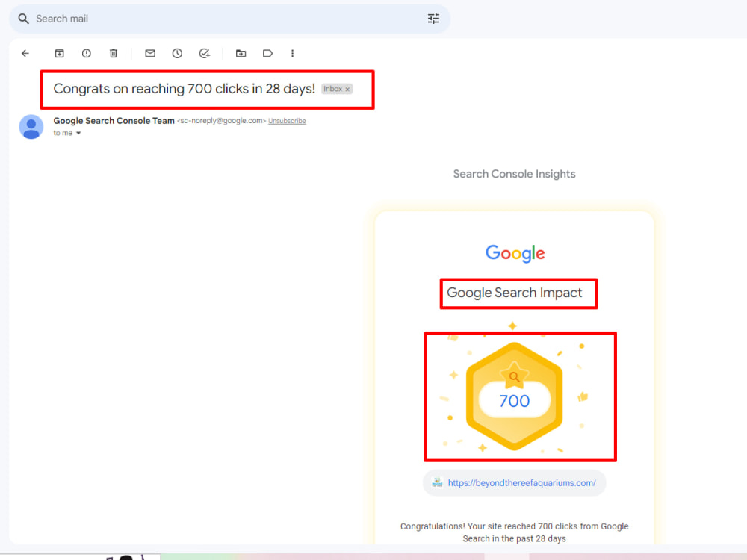Mark email as unread
This screenshot has width=747, height=560.
(150, 53)
